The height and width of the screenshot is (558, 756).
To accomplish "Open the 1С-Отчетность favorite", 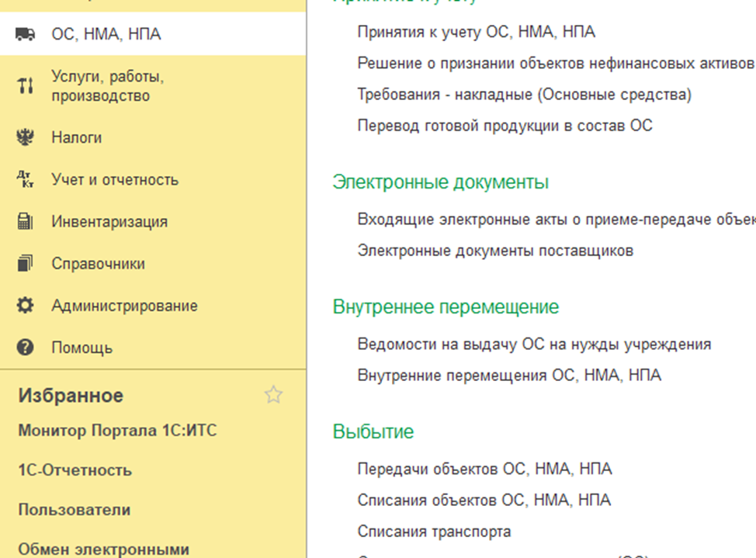I will (75, 470).
